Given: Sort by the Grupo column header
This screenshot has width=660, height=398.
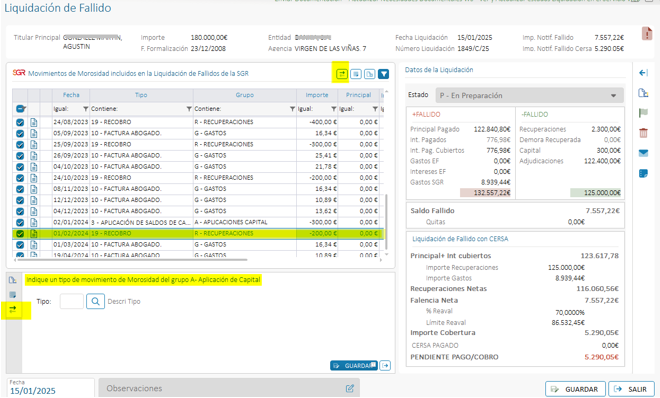Looking at the screenshot, I should 245,95.
